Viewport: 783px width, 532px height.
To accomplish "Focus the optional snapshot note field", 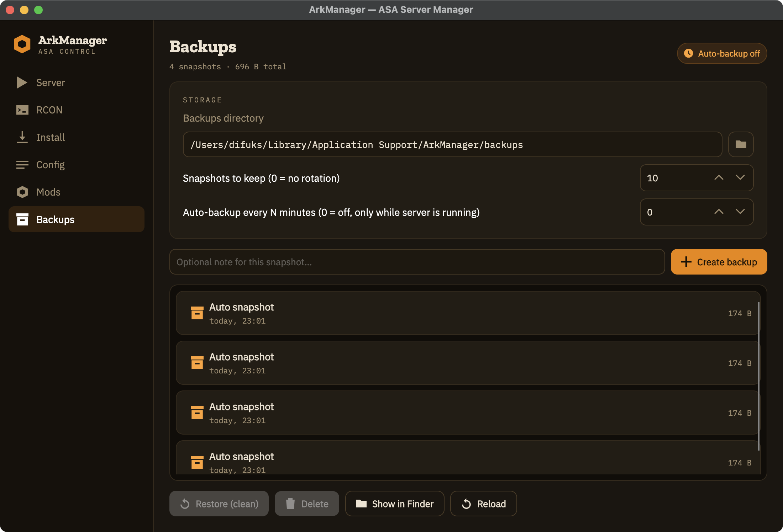I will [417, 262].
